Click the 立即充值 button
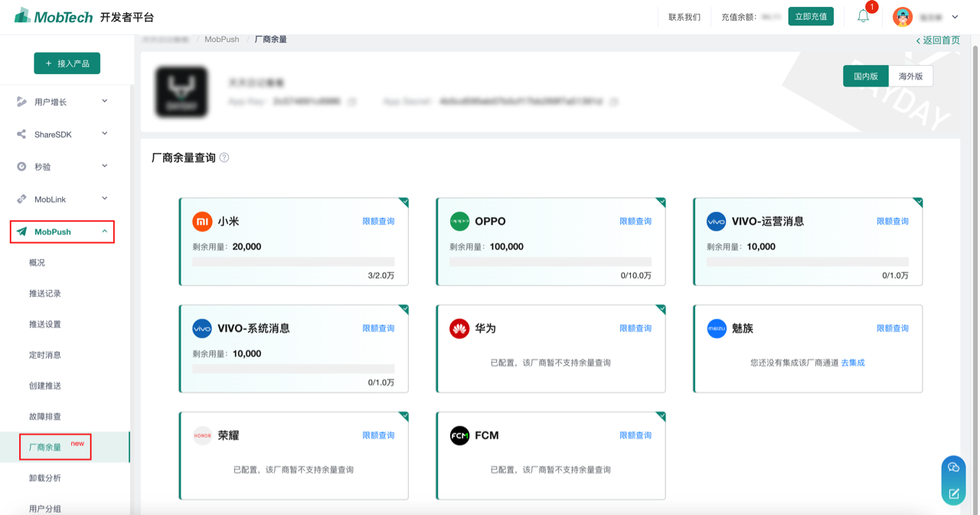Image resolution: width=980 pixels, height=515 pixels. pos(811,16)
